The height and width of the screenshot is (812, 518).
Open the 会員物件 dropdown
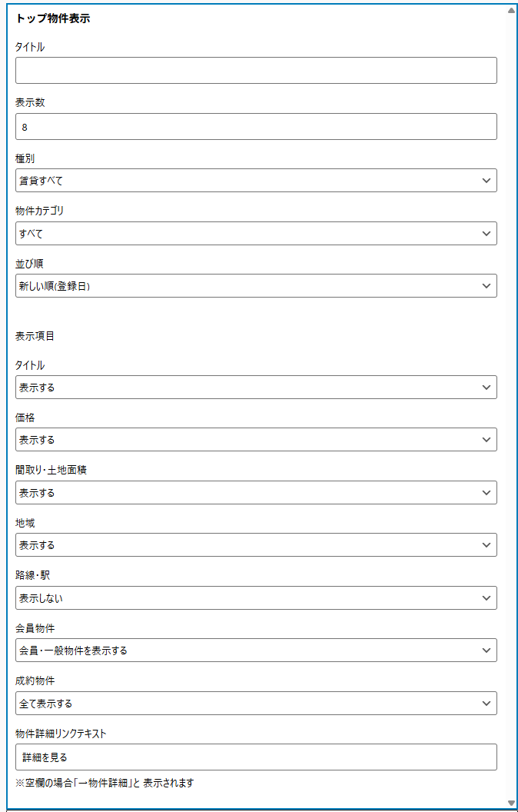(256, 651)
